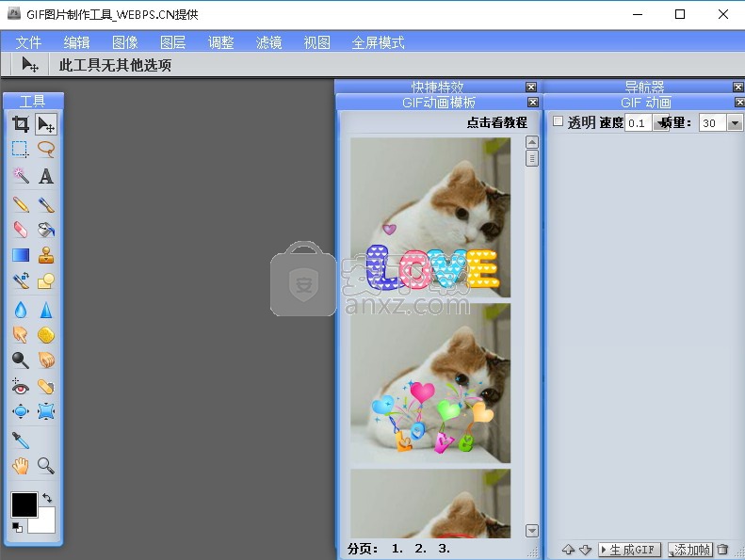Select the Pencil tool
Screen dimensions: 745x560
(x=21, y=205)
